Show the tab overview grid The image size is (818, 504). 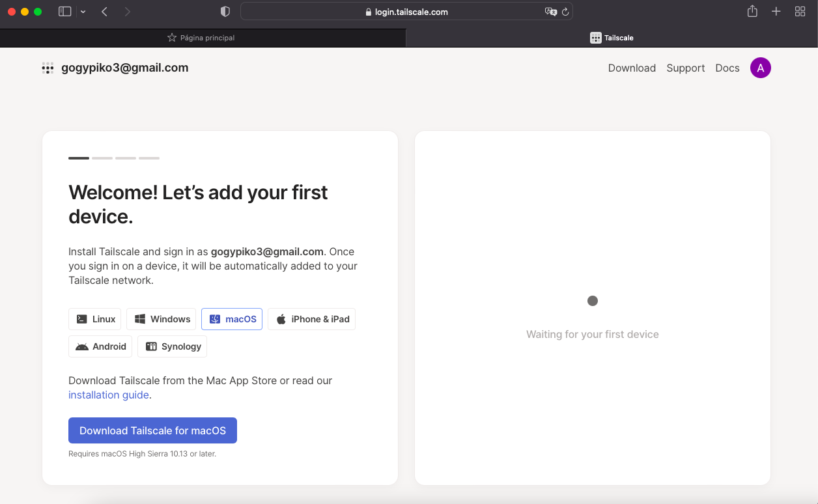click(800, 12)
